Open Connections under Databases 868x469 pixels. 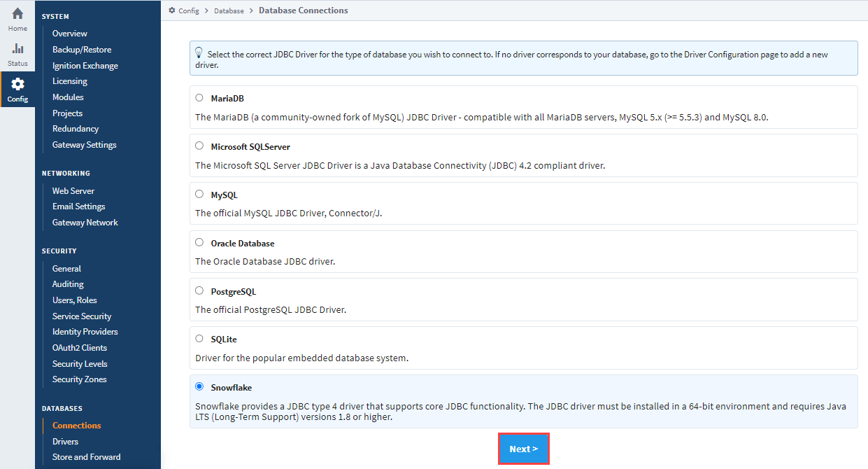77,426
